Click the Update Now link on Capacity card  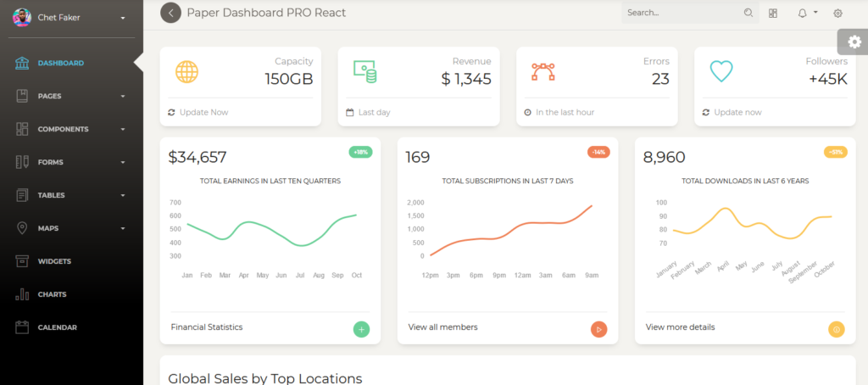[x=203, y=113]
